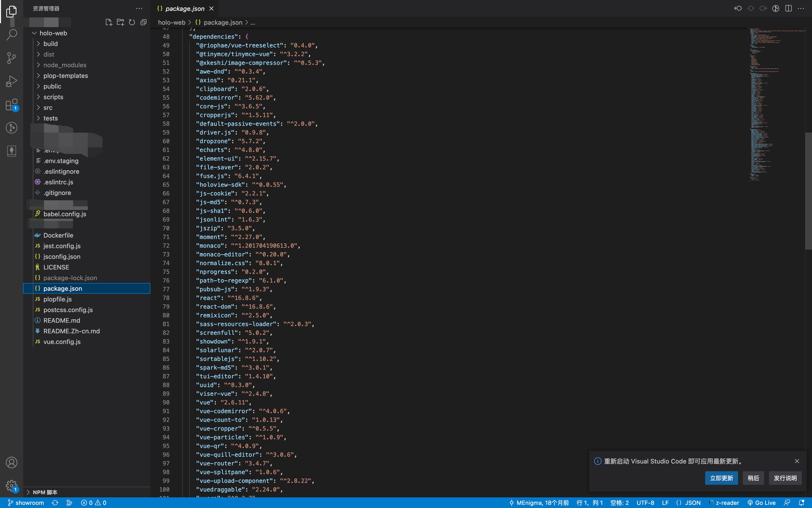
Task: Open the Run and Debug view
Action: pyautogui.click(x=11, y=81)
